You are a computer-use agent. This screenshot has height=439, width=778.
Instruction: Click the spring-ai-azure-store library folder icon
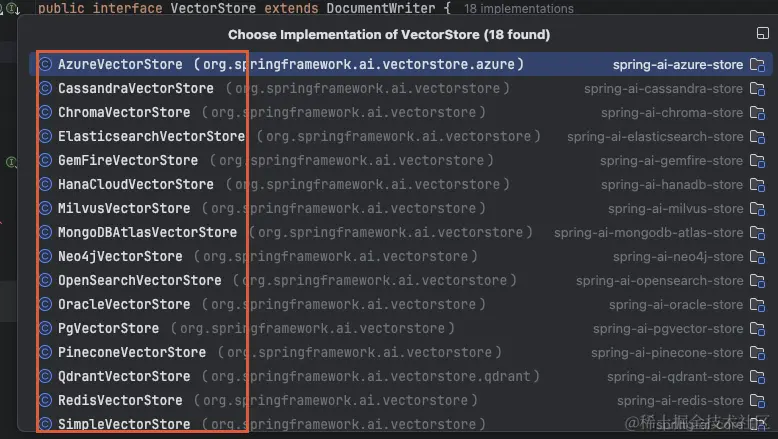click(x=757, y=64)
